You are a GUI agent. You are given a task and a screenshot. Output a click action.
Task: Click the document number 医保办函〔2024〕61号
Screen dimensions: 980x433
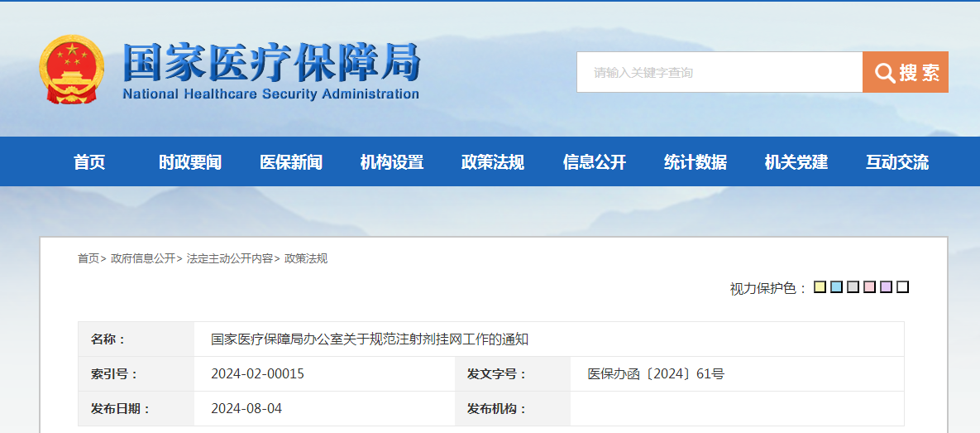click(x=657, y=374)
